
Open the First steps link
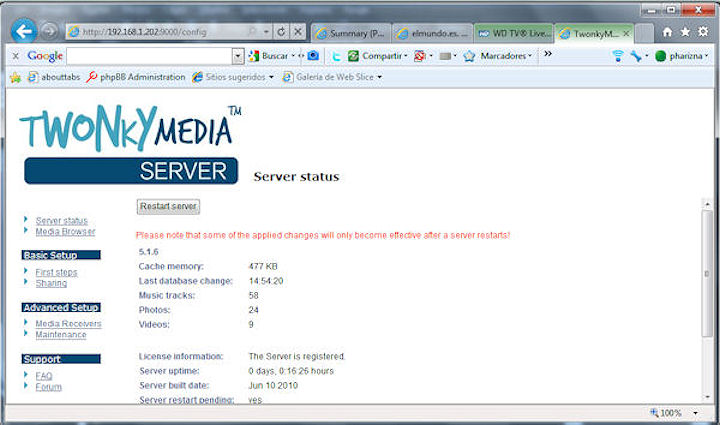pos(56,273)
